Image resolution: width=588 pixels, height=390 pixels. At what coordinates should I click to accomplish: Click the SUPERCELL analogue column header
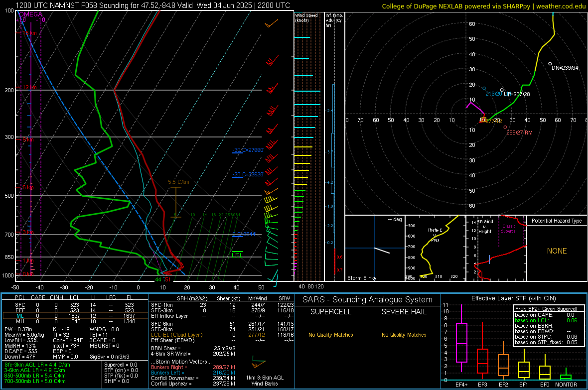pyautogui.click(x=331, y=312)
